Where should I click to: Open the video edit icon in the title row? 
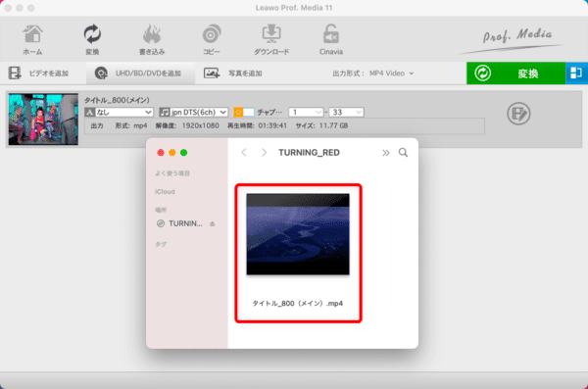(518, 114)
